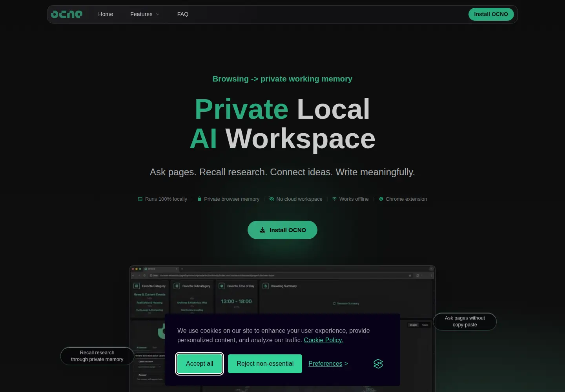Choose Reject non-essential cookies
The width and height of the screenshot is (565, 392).
coord(265,364)
